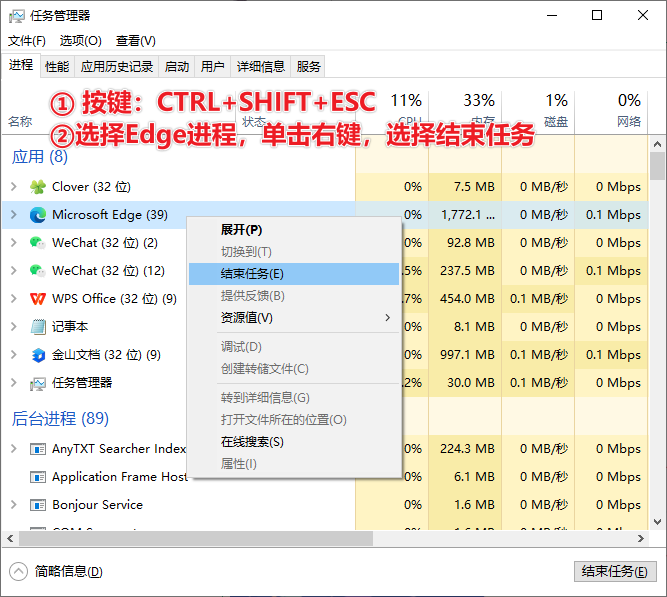Sort by the 磁盘 column header
Image resolution: width=667 pixels, height=597 pixels.
point(538,112)
